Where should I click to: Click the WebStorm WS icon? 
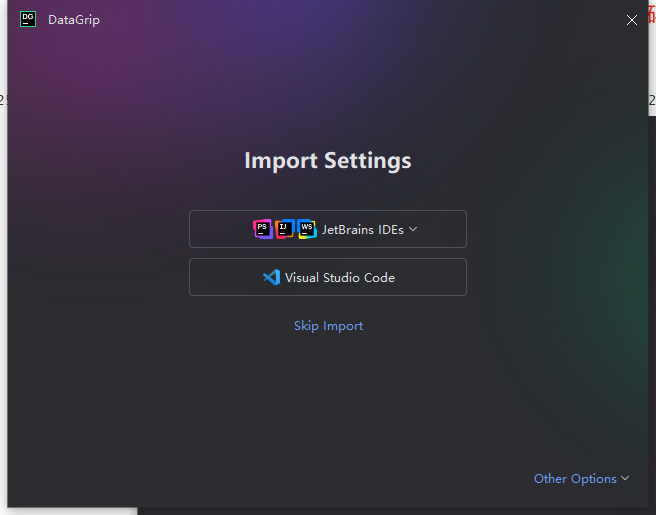307,229
